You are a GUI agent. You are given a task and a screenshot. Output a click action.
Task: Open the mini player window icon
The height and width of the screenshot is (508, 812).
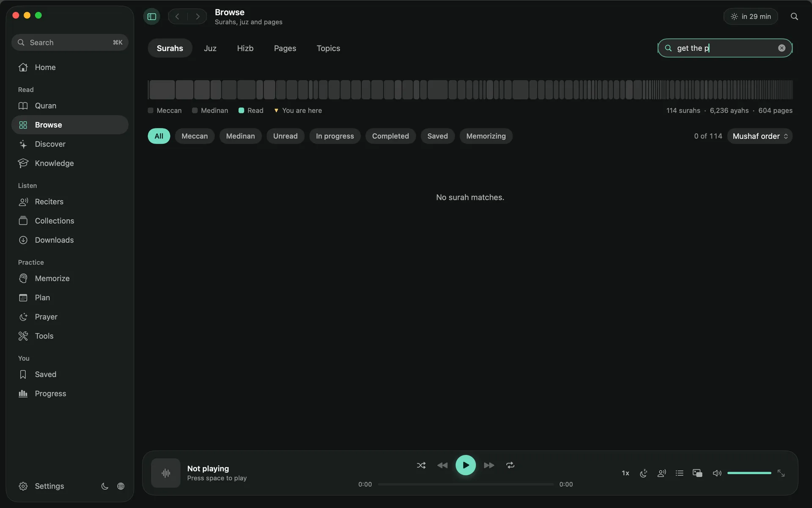(x=697, y=473)
